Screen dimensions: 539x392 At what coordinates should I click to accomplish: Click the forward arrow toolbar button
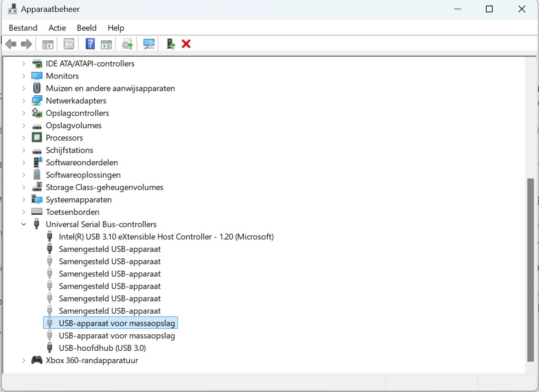pyautogui.click(x=27, y=44)
